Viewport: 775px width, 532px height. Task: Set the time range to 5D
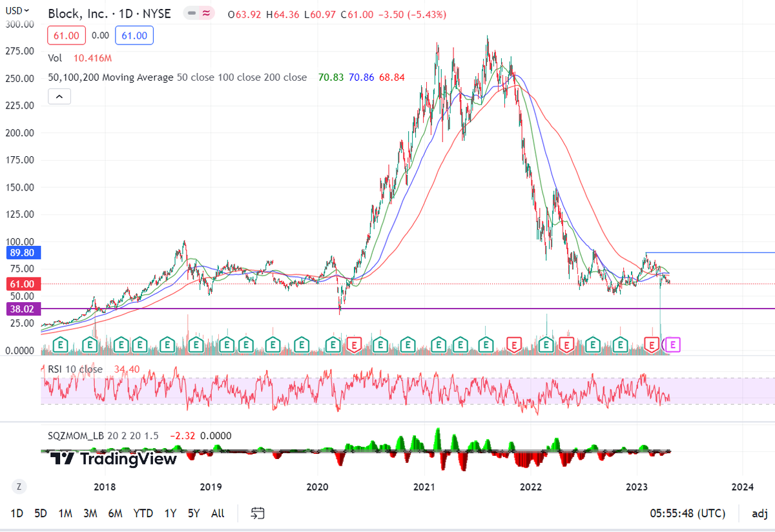pyautogui.click(x=41, y=513)
